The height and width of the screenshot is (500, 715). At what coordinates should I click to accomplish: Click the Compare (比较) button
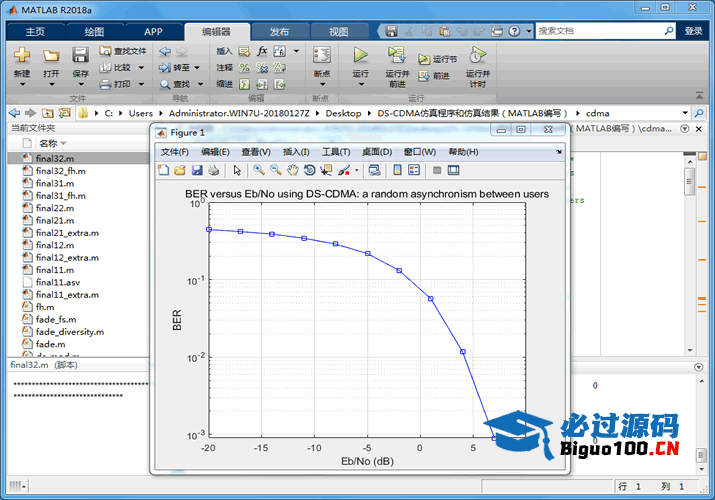click(x=116, y=67)
